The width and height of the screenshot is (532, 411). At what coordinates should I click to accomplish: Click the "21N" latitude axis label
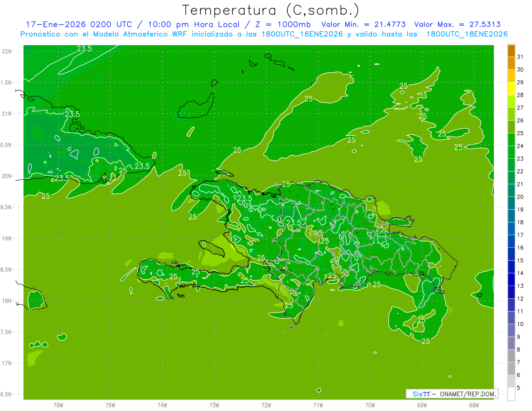(7, 114)
